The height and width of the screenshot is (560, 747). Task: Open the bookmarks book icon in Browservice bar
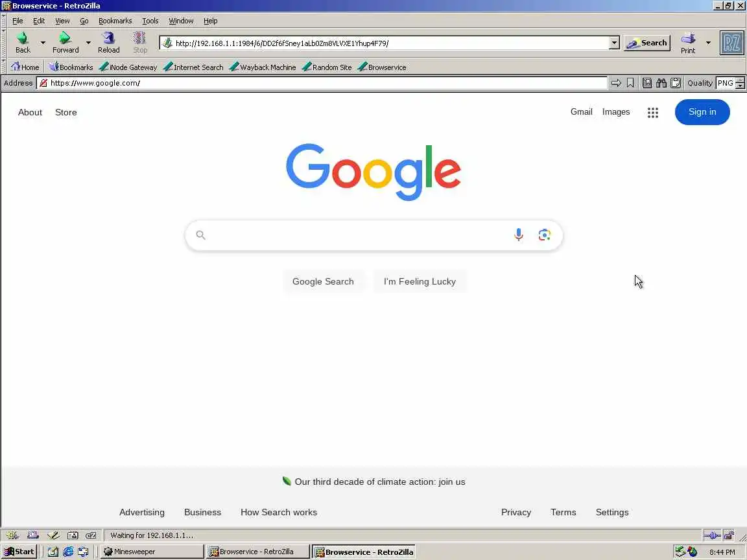click(x=647, y=83)
